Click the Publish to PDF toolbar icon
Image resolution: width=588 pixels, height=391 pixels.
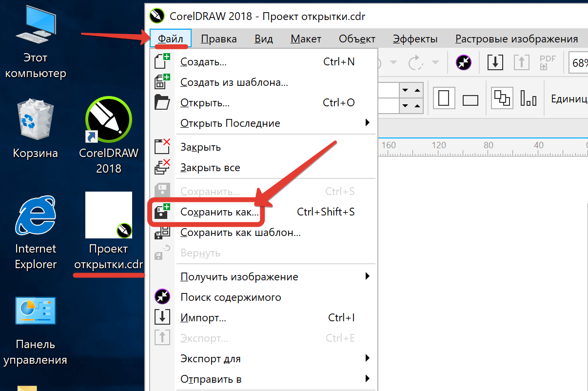547,62
